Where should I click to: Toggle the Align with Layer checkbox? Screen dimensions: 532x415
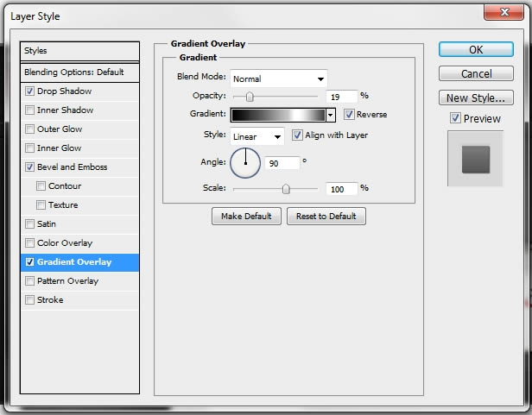pos(297,135)
